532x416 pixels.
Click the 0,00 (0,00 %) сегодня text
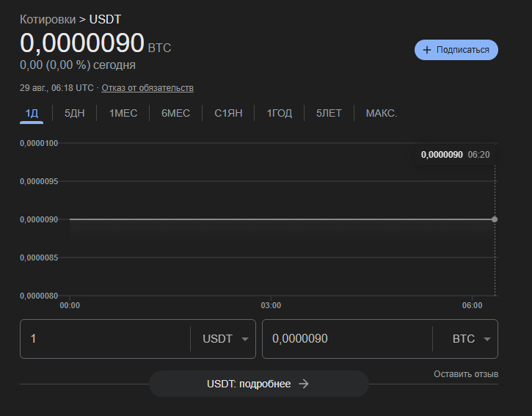pyautogui.click(x=78, y=65)
